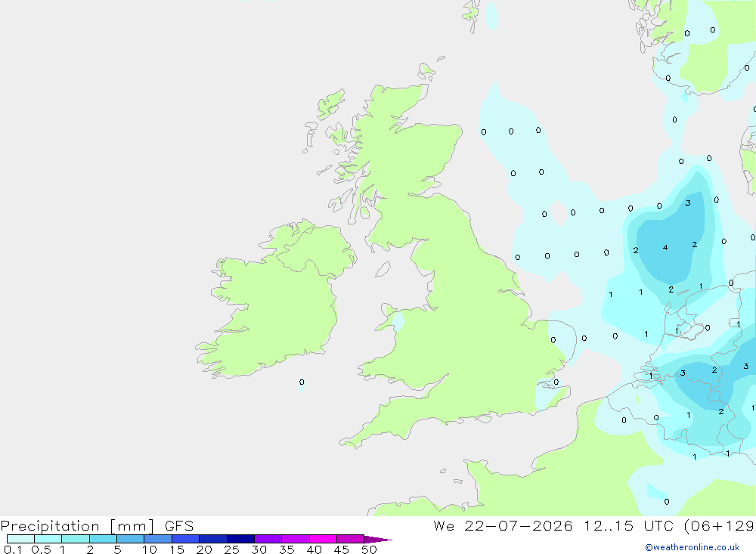
Task: Click the lone 0 value south of Ireland
Action: coord(302,382)
